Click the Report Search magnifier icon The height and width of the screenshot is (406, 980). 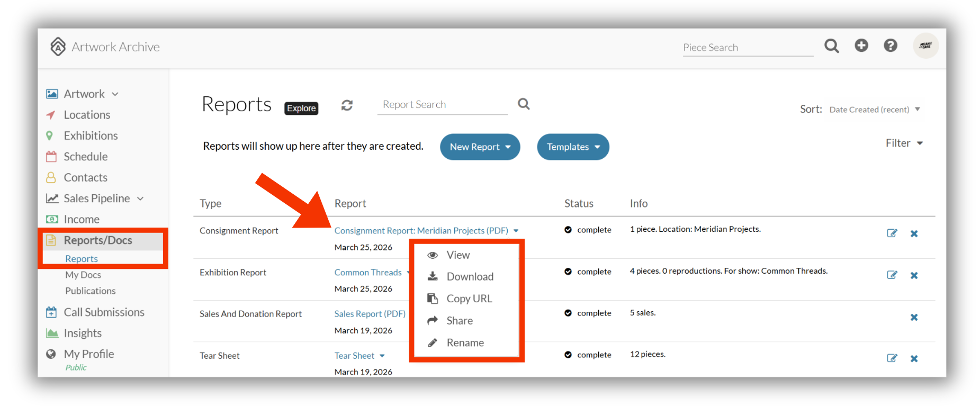[x=524, y=104]
